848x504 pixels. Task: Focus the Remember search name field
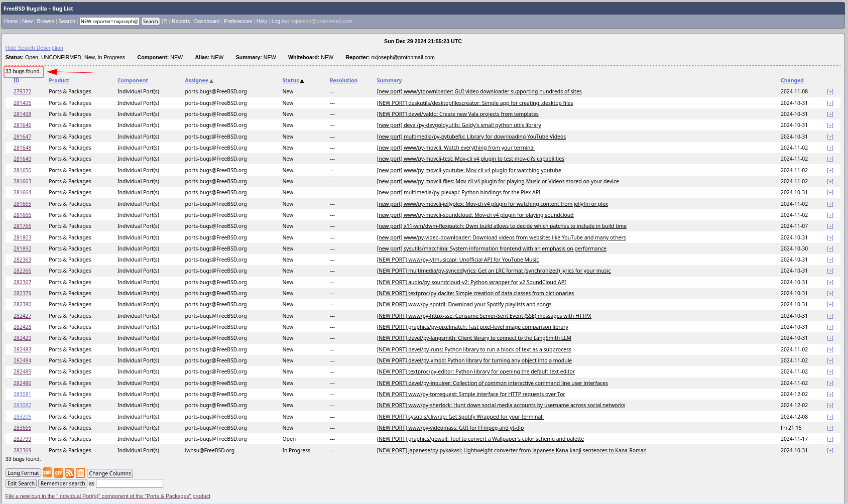point(130,484)
